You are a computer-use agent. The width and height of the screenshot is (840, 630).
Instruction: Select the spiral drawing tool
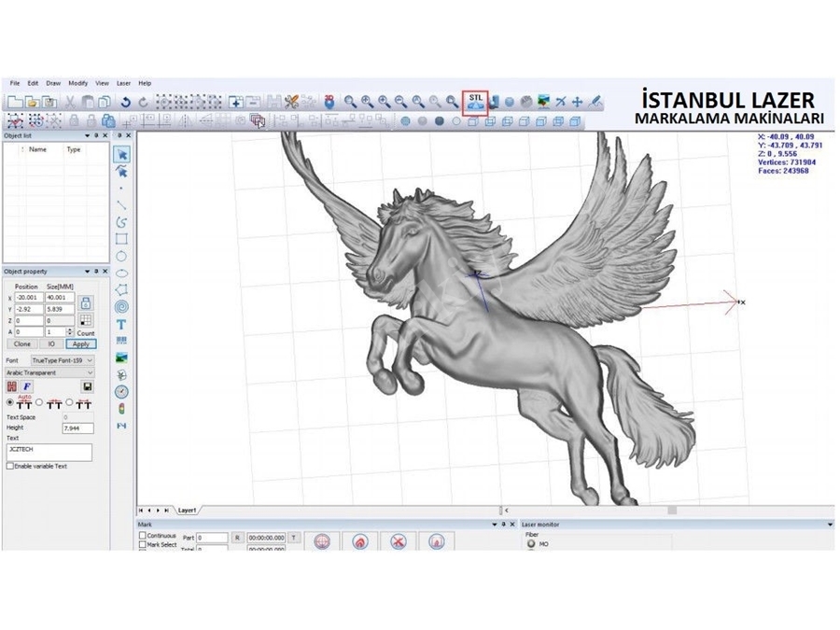tap(121, 307)
